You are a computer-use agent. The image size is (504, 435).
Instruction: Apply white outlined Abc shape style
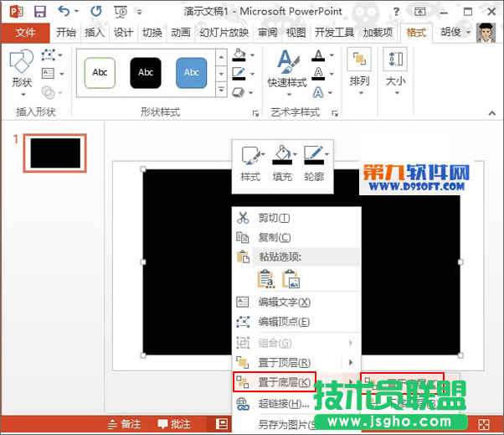[100, 73]
